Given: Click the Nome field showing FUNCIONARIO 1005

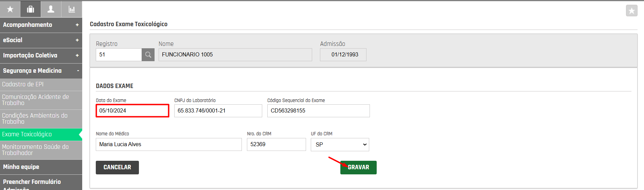Looking at the screenshot, I should [235, 55].
